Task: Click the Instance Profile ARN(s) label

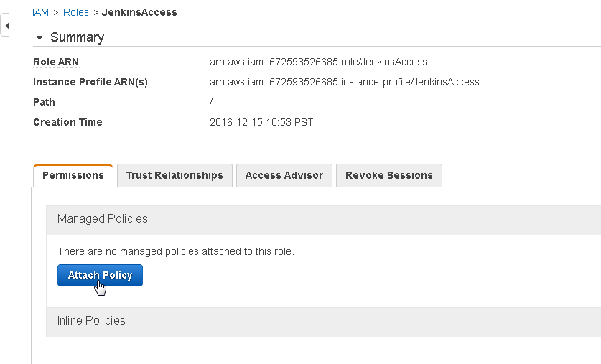Action: [90, 82]
